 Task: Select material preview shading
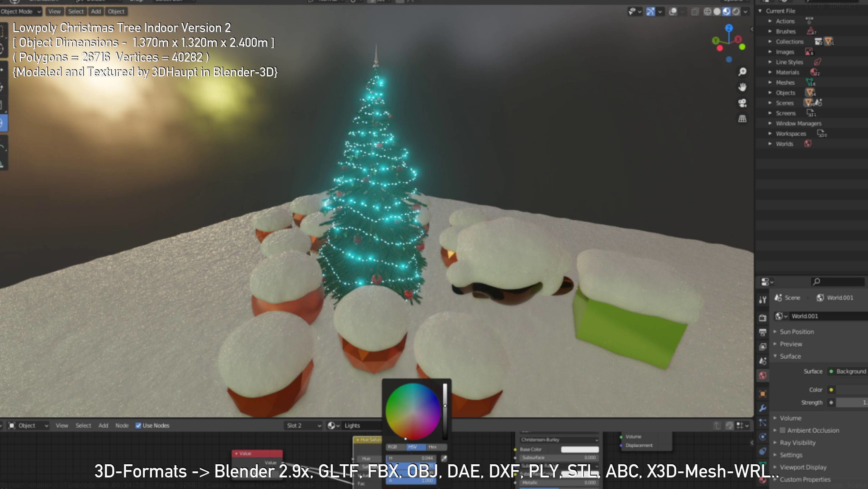(727, 12)
